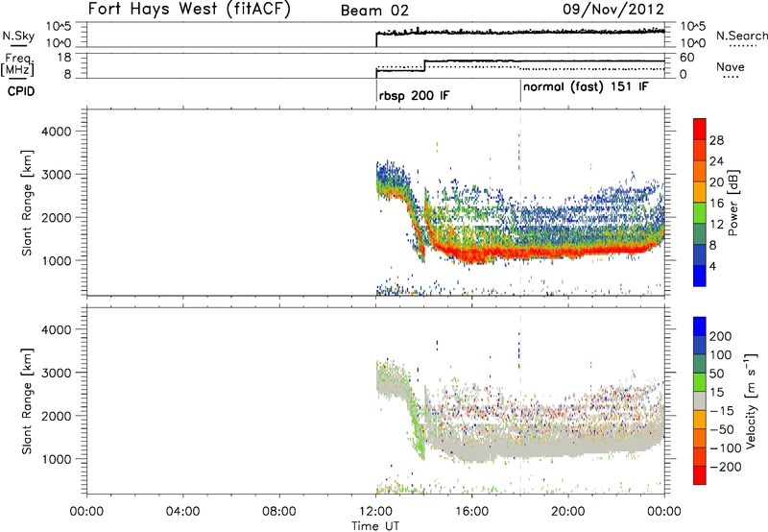Click the dashed vertical marker at 18:00 in power panel
768x532 pixels.
point(520,202)
